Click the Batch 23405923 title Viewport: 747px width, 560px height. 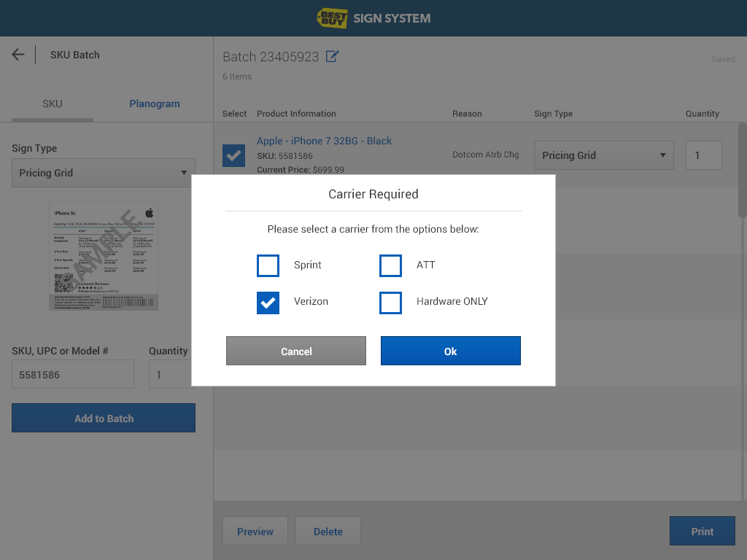coord(271,57)
